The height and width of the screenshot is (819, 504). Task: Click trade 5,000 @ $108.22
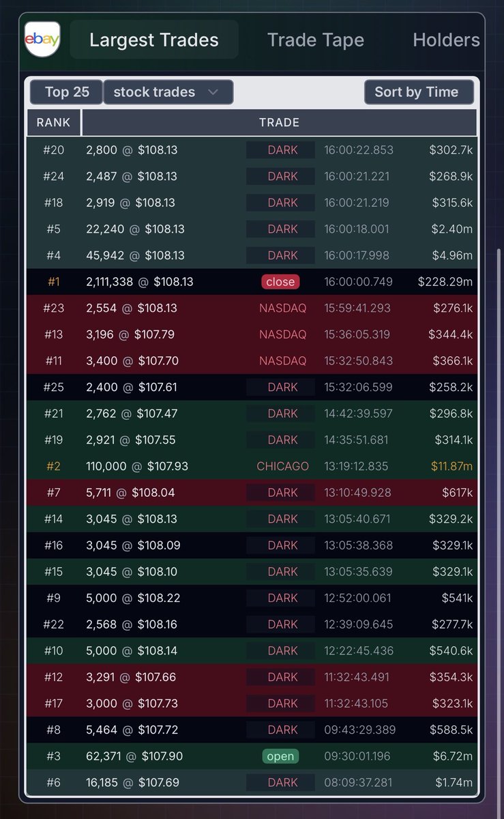point(133,598)
